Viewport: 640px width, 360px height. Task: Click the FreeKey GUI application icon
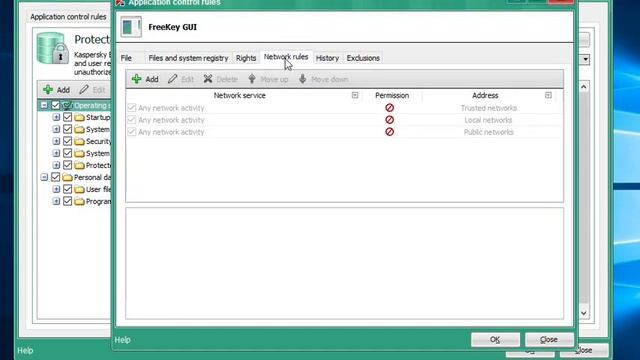pyautogui.click(x=131, y=27)
